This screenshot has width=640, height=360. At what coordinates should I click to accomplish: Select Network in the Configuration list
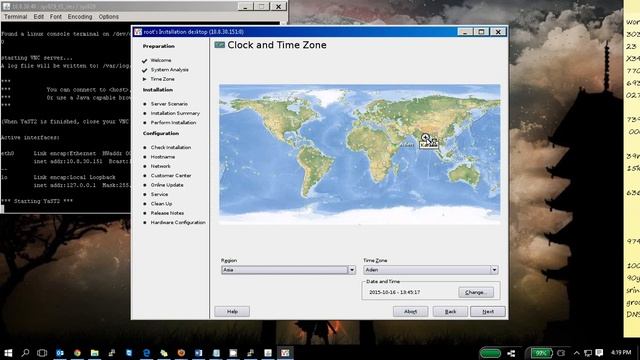(x=161, y=166)
